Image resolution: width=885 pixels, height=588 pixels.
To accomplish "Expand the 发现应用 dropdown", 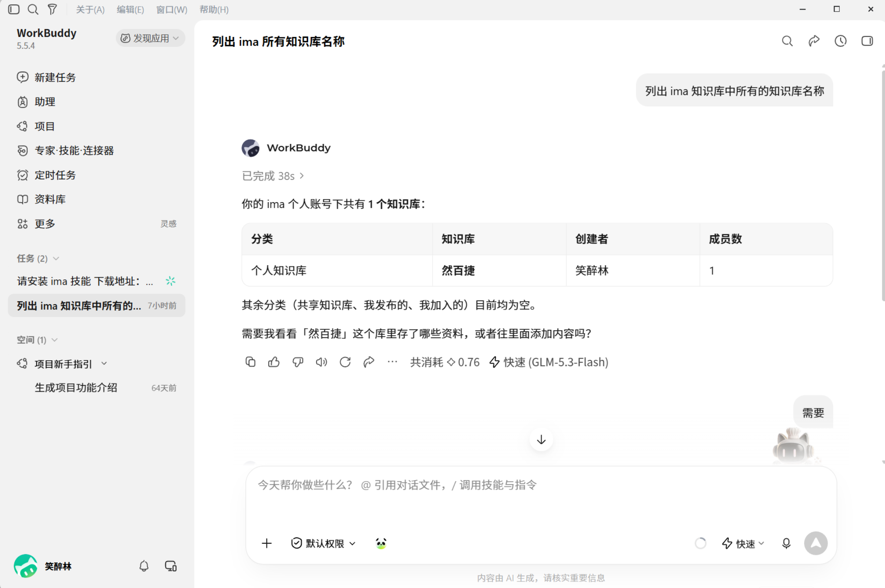I will 150,38.
